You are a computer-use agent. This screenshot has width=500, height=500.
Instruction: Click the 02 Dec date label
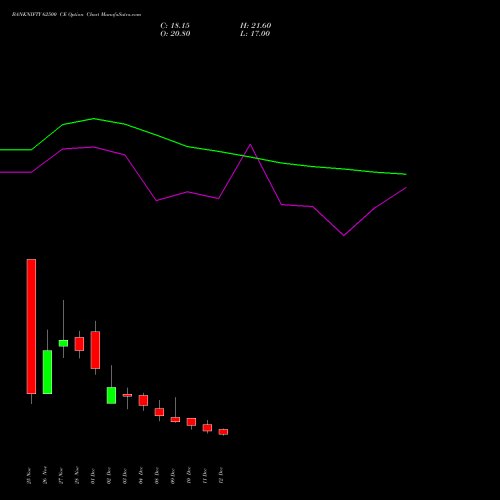109,476
